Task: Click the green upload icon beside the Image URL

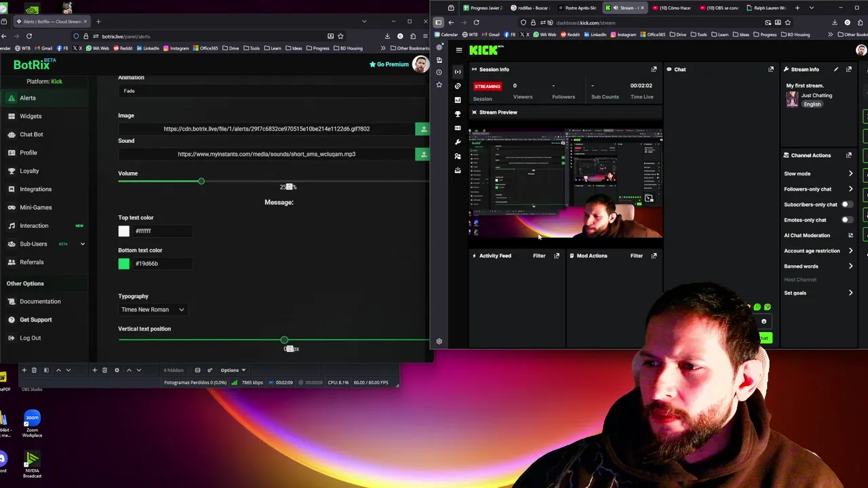Action: (423, 129)
